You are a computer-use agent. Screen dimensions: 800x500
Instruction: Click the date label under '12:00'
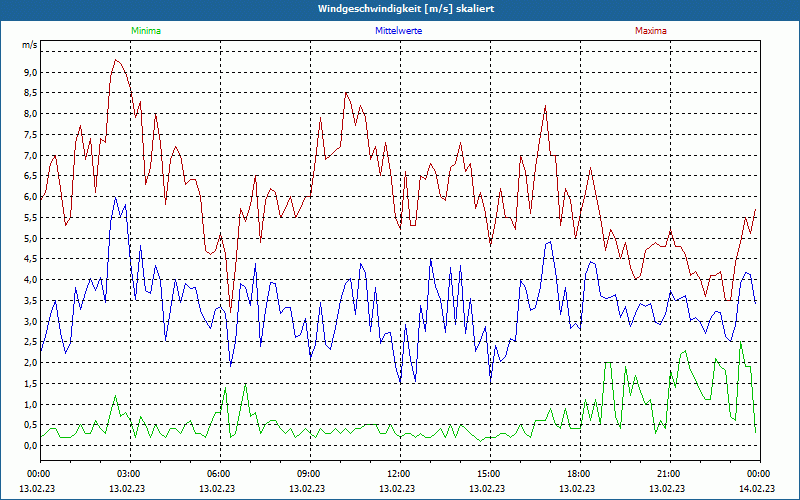point(397,488)
